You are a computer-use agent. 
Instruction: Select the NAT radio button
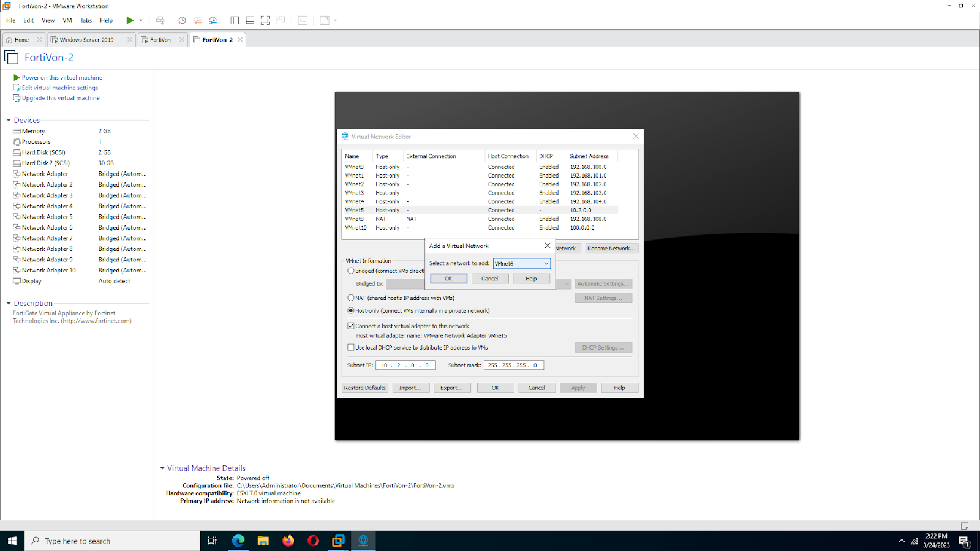click(x=351, y=298)
